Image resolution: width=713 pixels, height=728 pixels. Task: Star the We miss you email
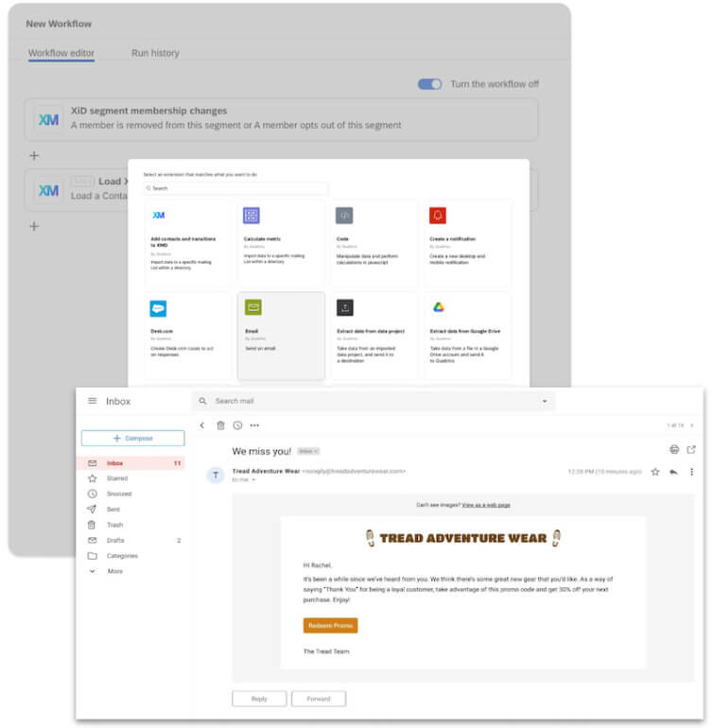coord(655,472)
